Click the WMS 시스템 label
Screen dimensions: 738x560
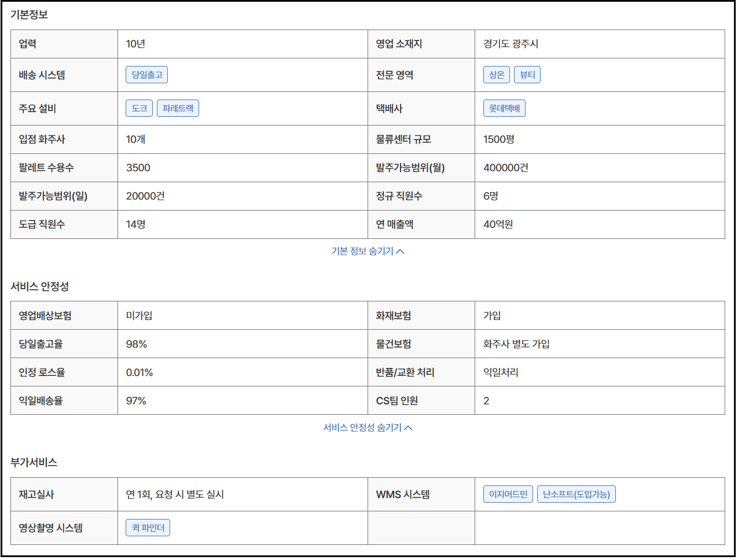tap(403, 495)
